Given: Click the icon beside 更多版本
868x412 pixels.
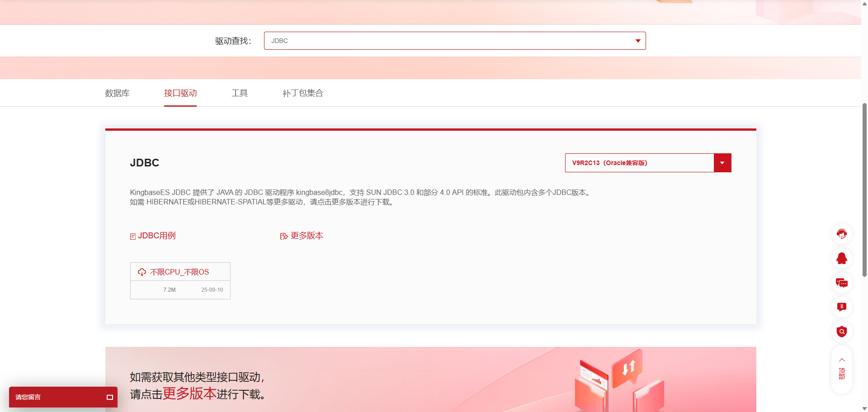Looking at the screenshot, I should point(284,236).
